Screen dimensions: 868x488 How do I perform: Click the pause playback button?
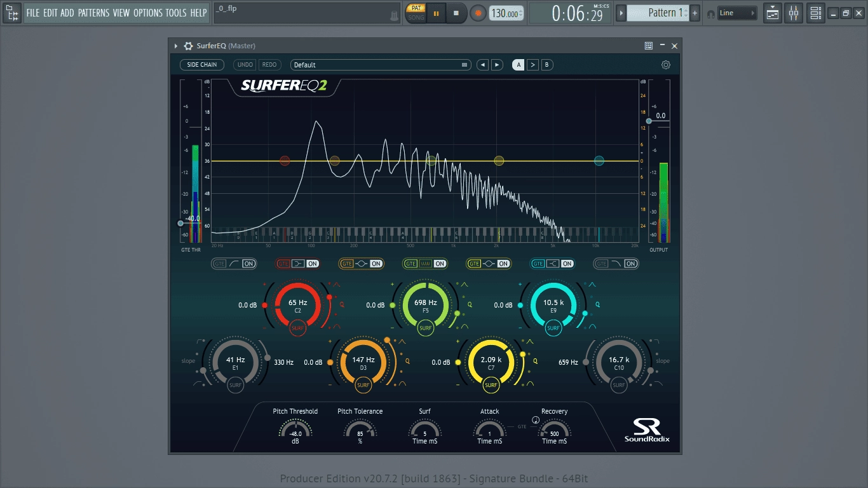437,13
